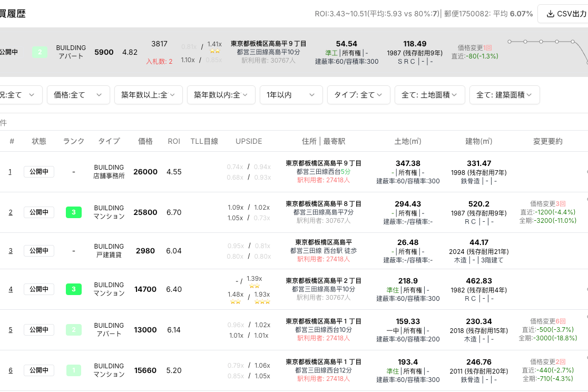
Task: Click building area value 520.2
Action: coord(479,204)
